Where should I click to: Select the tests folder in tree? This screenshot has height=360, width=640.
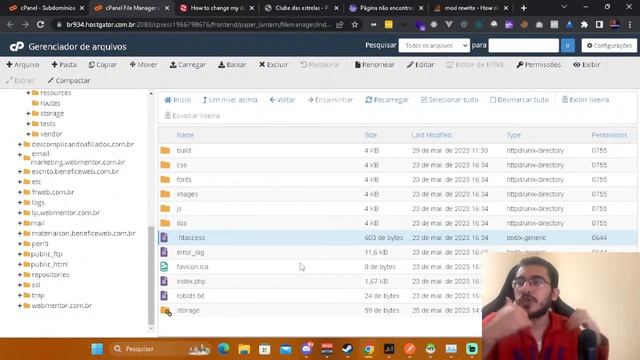(47, 124)
